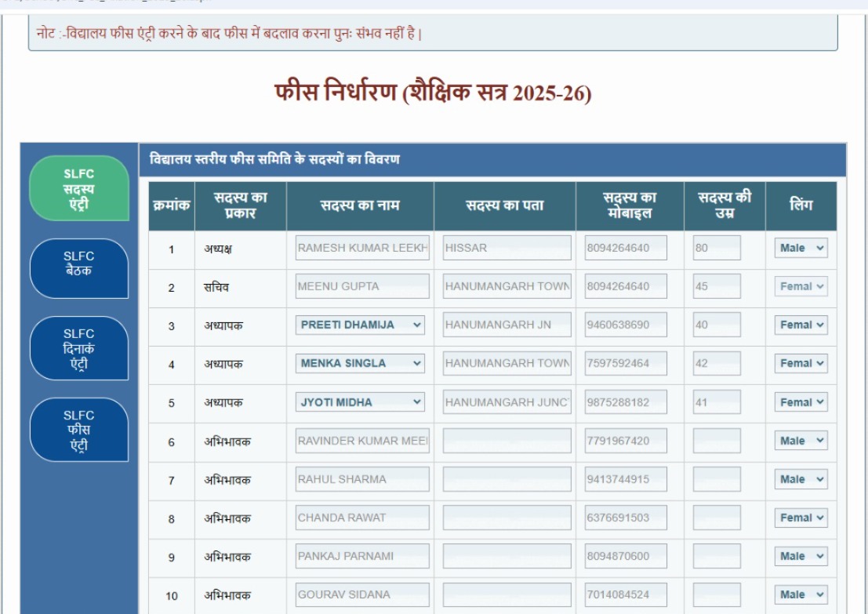Screen dimensions: 868x614
Task: Click the mobile field 7791967420
Action: (626, 441)
